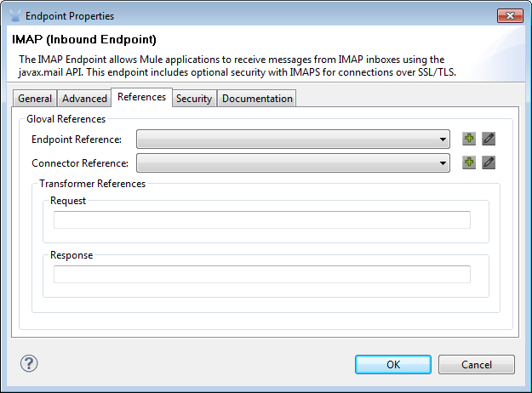Click the add Endpoint Reference plus icon
This screenshot has width=532, height=393.
click(x=469, y=139)
